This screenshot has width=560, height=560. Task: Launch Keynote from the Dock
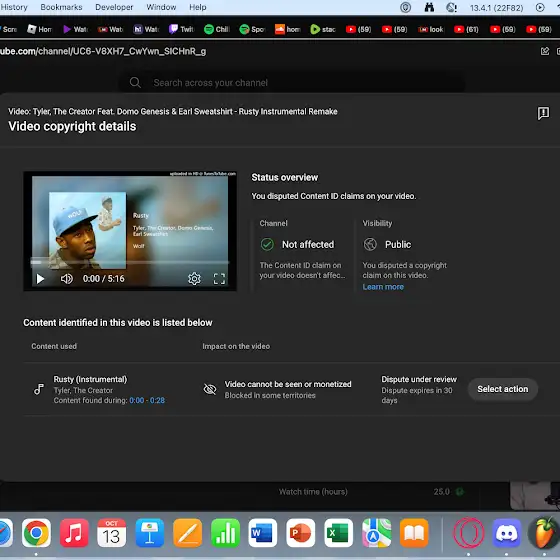(150, 533)
